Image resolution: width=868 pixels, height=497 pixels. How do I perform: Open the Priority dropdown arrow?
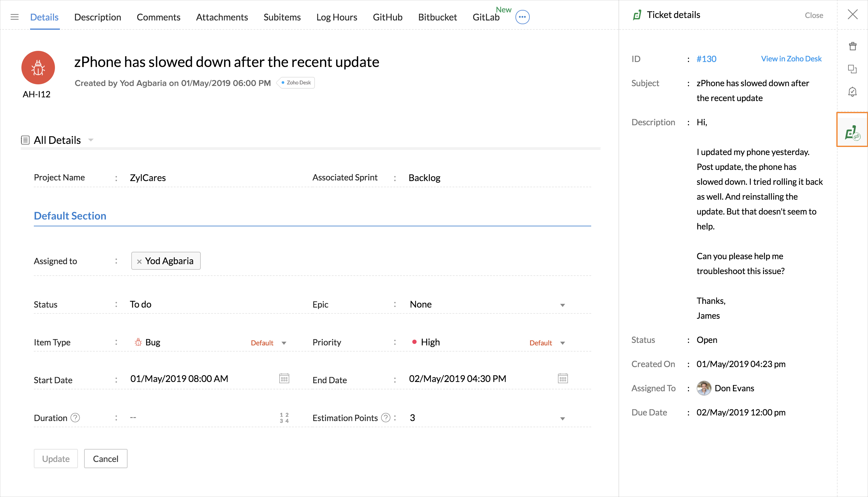tap(562, 343)
